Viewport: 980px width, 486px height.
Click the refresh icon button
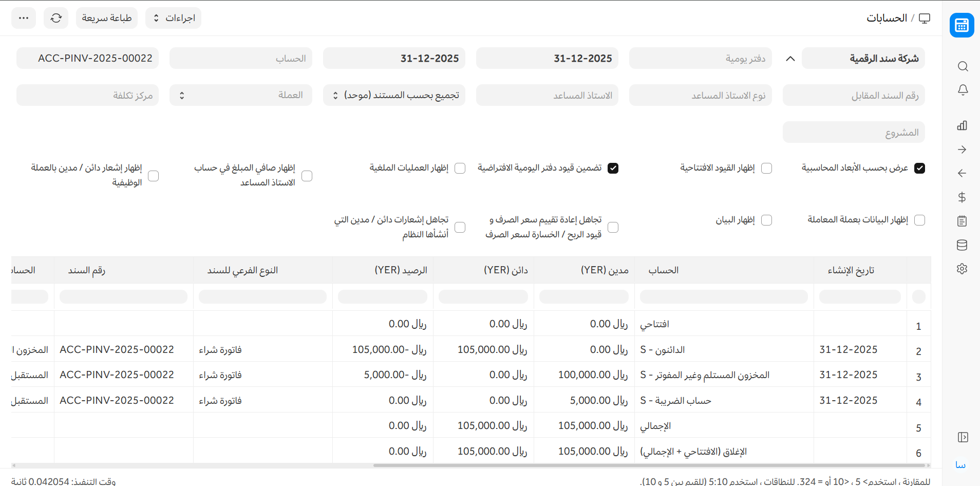pos(56,18)
